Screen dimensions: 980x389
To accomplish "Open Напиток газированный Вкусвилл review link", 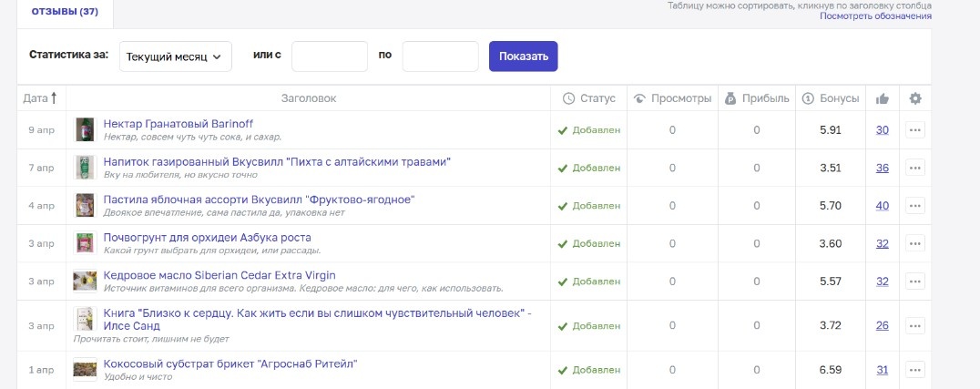I will 277,162.
